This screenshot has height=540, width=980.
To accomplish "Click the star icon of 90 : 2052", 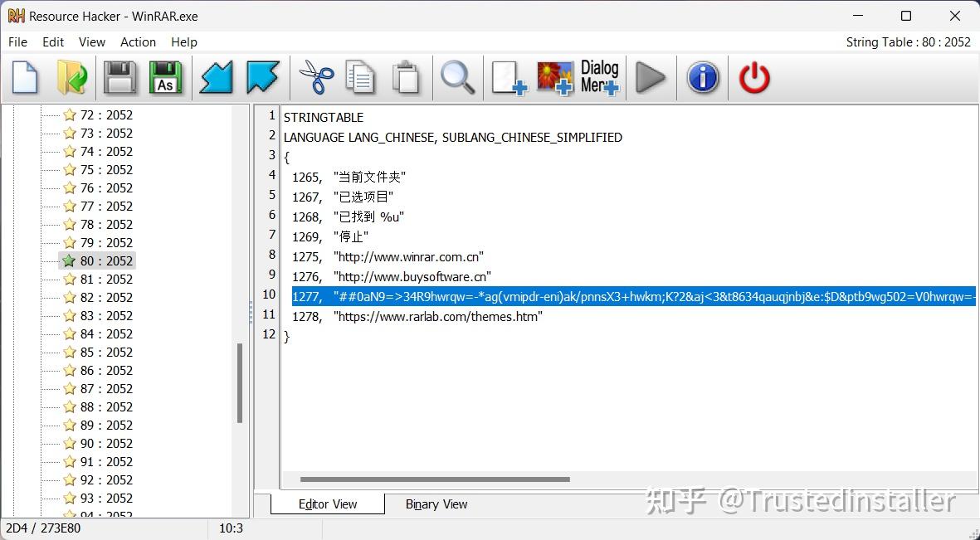I will point(70,443).
